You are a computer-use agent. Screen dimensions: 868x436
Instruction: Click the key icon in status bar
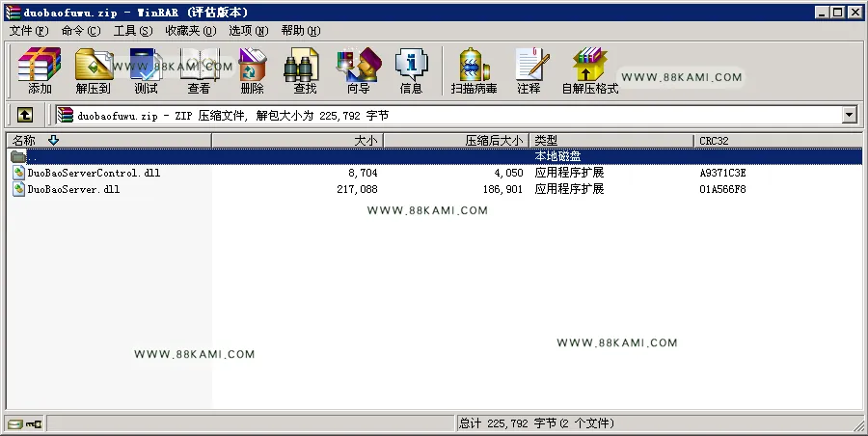pos(34,424)
